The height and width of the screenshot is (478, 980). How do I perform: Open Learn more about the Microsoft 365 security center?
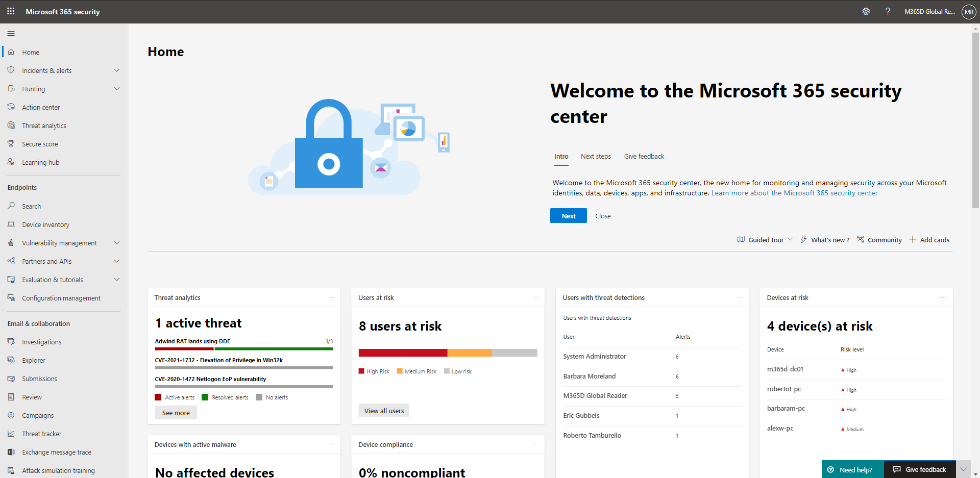pyautogui.click(x=794, y=193)
